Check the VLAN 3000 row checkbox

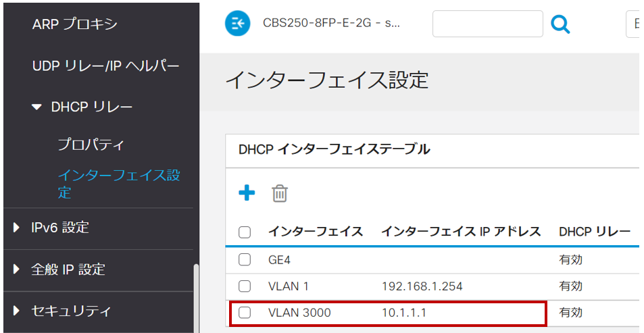click(x=245, y=313)
